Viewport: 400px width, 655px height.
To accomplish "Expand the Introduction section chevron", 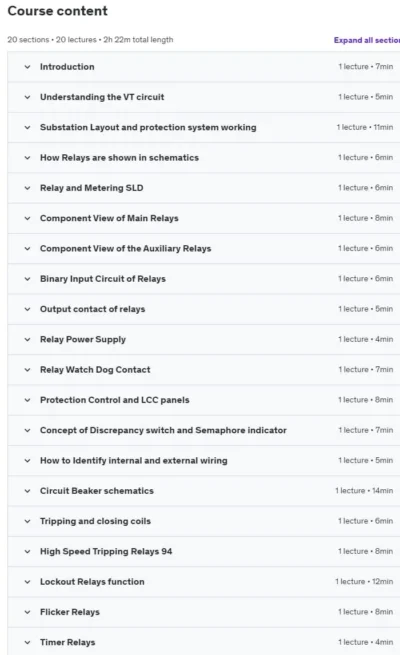I will pos(27,67).
